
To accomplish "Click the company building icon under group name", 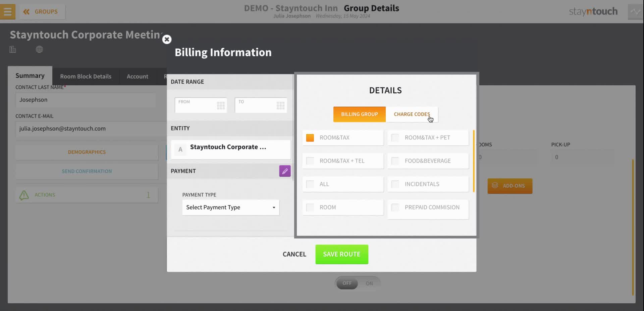I will tap(13, 49).
